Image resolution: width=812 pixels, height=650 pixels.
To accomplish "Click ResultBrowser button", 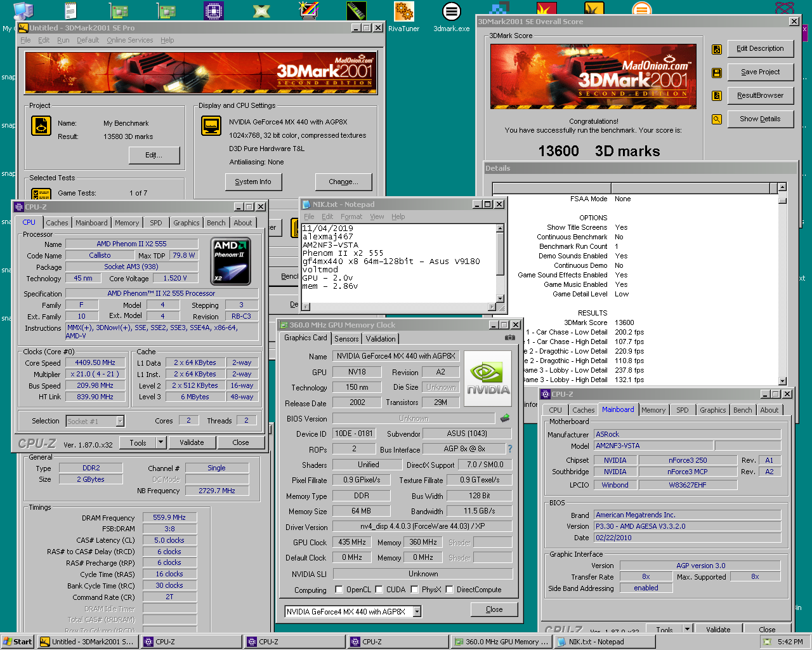I will 760,96.
